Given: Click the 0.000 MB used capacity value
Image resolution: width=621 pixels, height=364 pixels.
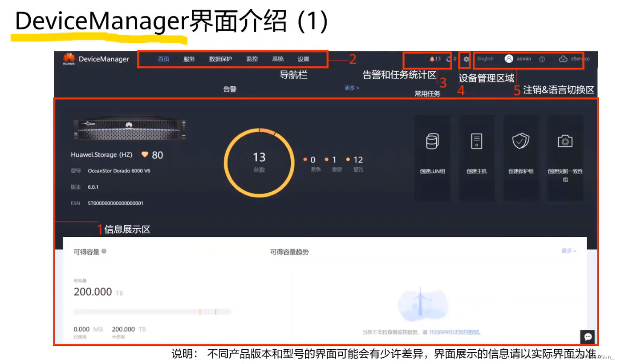Looking at the screenshot, I should pos(88,329).
